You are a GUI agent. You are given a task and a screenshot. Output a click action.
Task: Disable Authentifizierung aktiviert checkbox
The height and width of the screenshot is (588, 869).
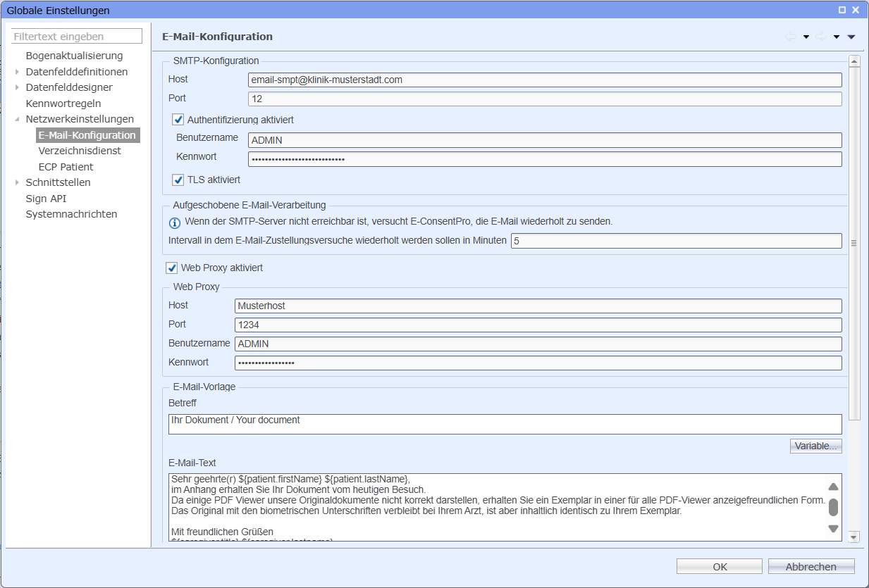point(178,120)
